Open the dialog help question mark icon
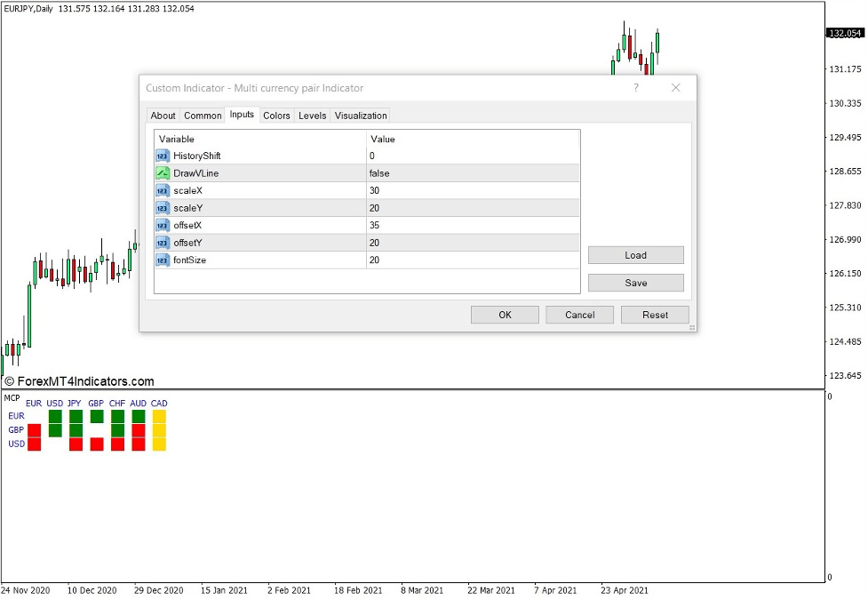Screen dimensions: 868x600 [x=636, y=88]
